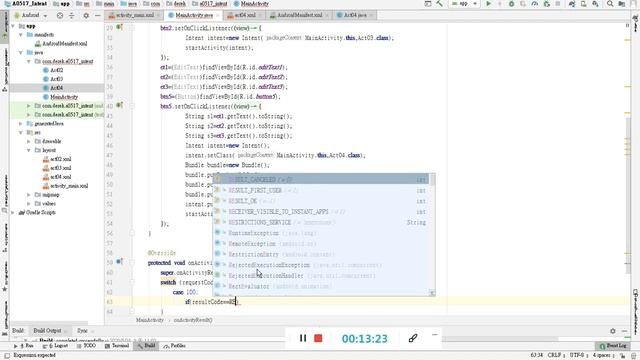This screenshot has width=640, height=360.
Task: Open the Logcat tool window
Action: click(x=56, y=346)
